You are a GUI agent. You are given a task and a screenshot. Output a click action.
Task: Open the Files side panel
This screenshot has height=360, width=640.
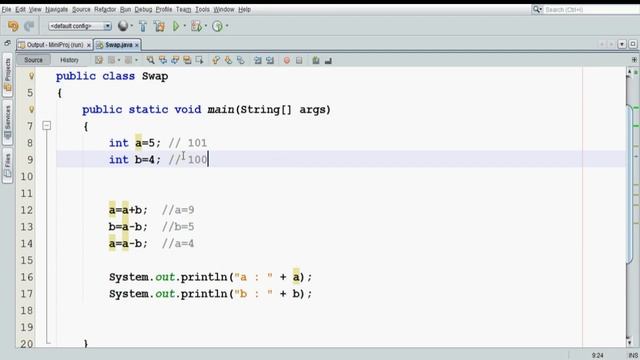[x=7, y=165]
